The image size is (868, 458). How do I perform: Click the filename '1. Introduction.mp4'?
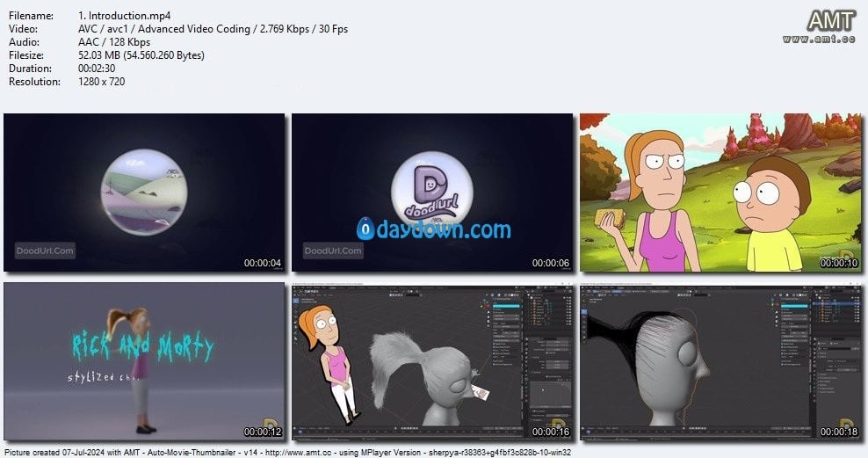point(125,16)
